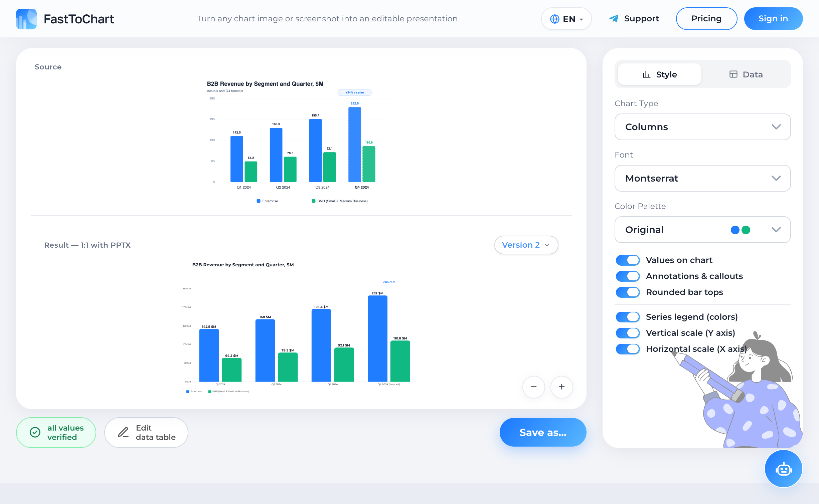Viewport: 819px width, 504px height.
Task: Click the paper plane Support icon
Action: [613, 19]
